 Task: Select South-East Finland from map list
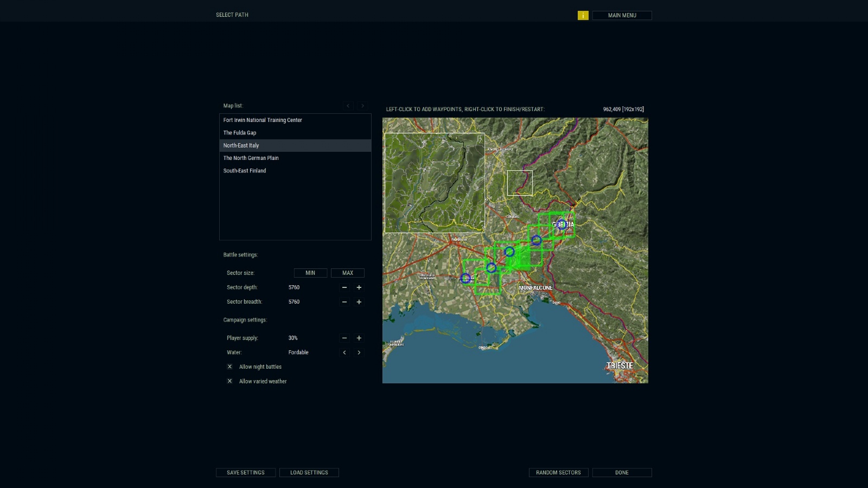pyautogui.click(x=245, y=171)
